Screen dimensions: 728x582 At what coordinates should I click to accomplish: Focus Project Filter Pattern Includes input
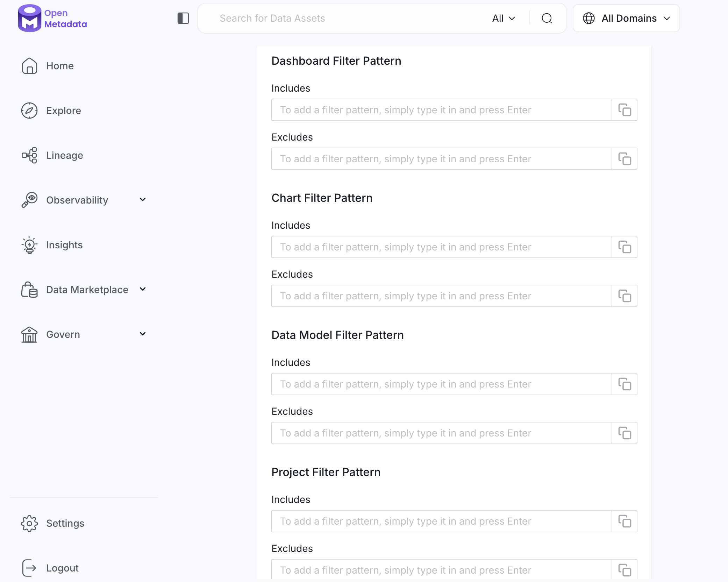pos(442,521)
